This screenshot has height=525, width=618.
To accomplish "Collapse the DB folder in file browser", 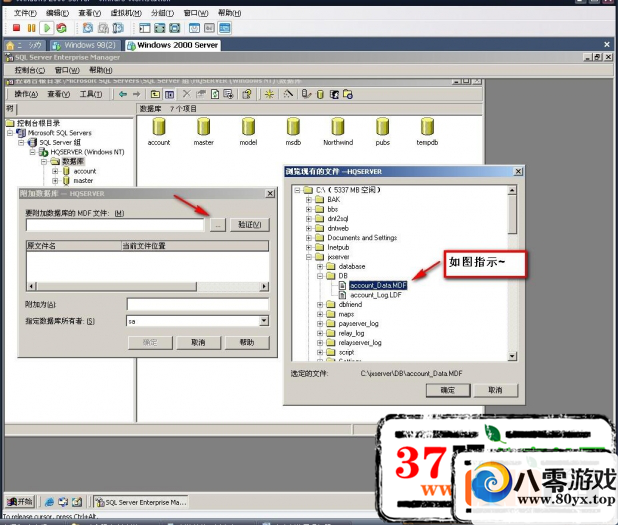I will coord(320,276).
